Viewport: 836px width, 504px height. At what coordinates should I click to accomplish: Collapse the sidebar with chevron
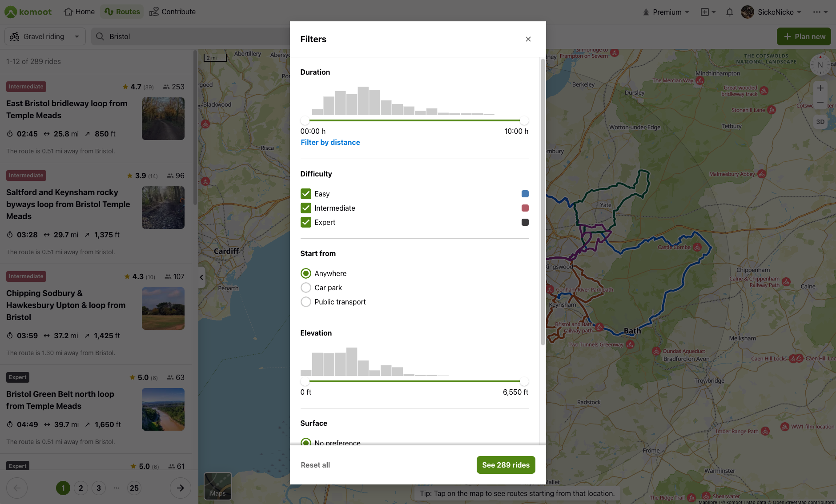click(201, 277)
